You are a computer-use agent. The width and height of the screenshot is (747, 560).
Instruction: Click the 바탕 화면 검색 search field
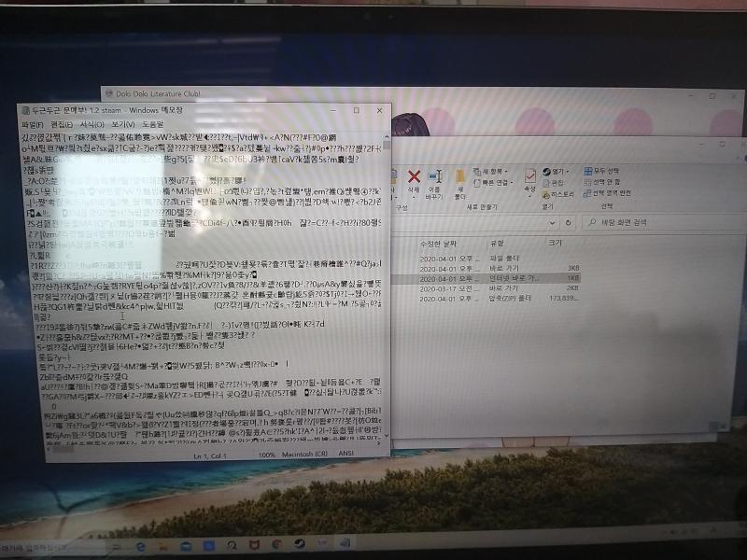click(662, 222)
